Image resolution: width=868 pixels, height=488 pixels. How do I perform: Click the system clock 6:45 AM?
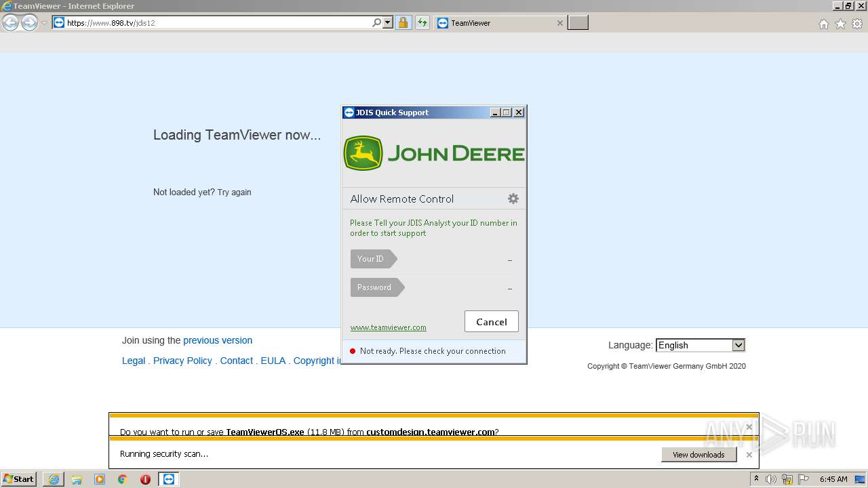tap(833, 479)
